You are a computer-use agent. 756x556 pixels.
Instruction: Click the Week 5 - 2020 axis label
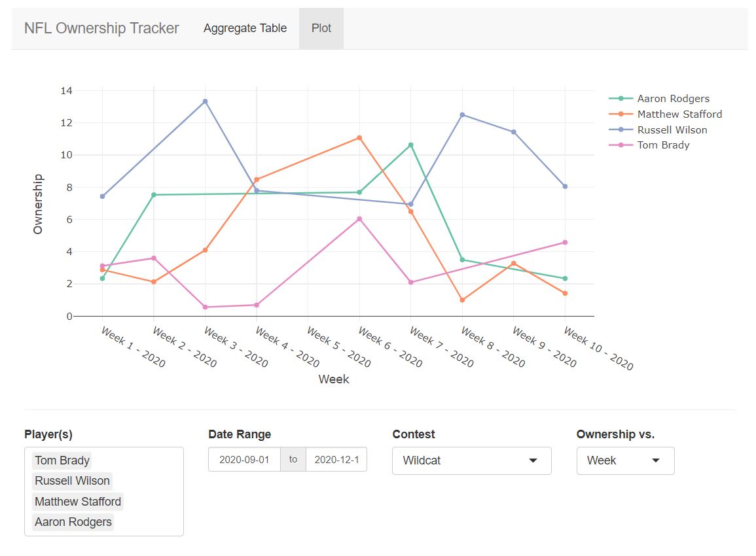[x=339, y=347]
